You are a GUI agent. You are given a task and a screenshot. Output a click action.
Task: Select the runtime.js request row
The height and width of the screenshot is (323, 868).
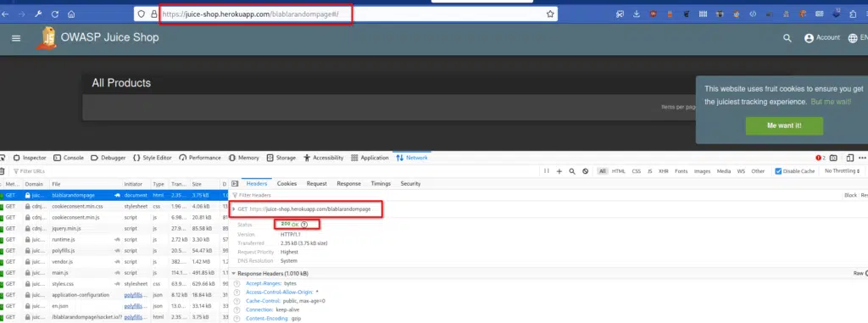click(x=114, y=239)
